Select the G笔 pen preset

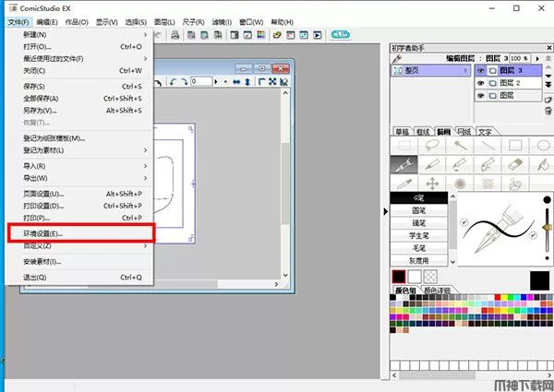click(x=420, y=197)
